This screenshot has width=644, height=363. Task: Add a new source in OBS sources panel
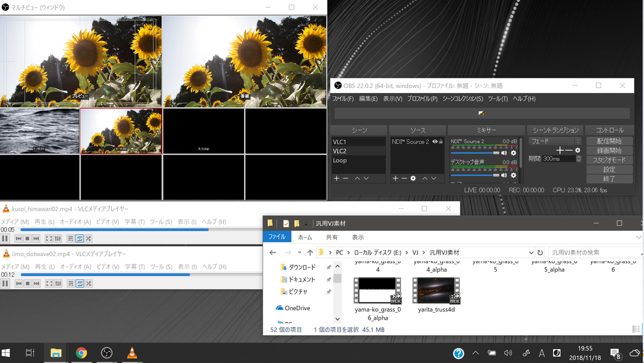396,178
